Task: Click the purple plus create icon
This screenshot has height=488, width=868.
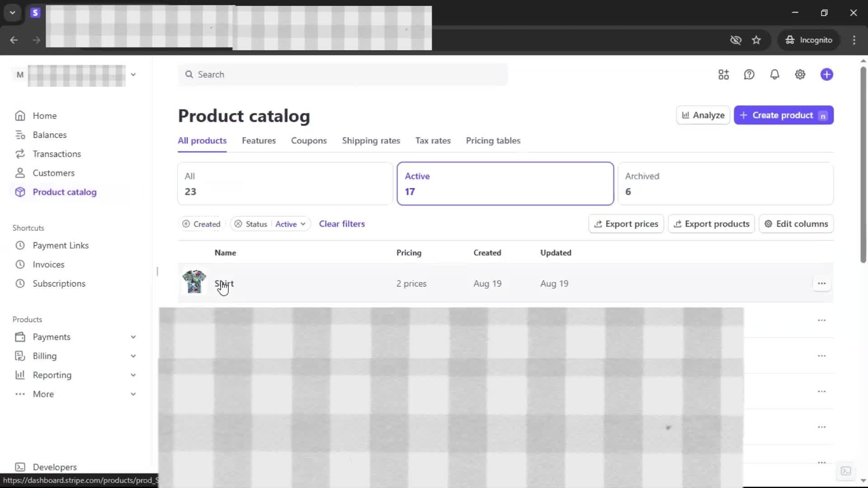Action: coord(827,75)
